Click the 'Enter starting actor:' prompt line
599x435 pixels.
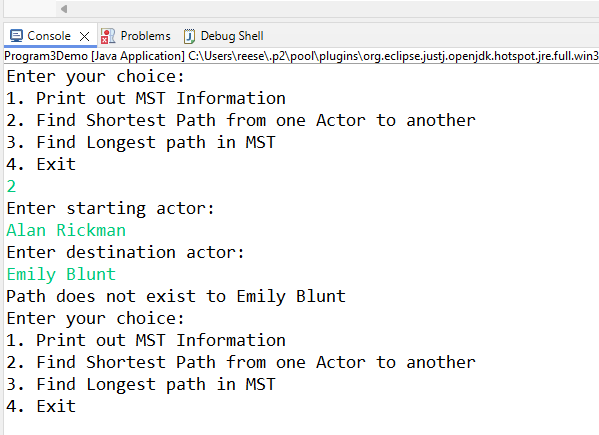(x=110, y=209)
